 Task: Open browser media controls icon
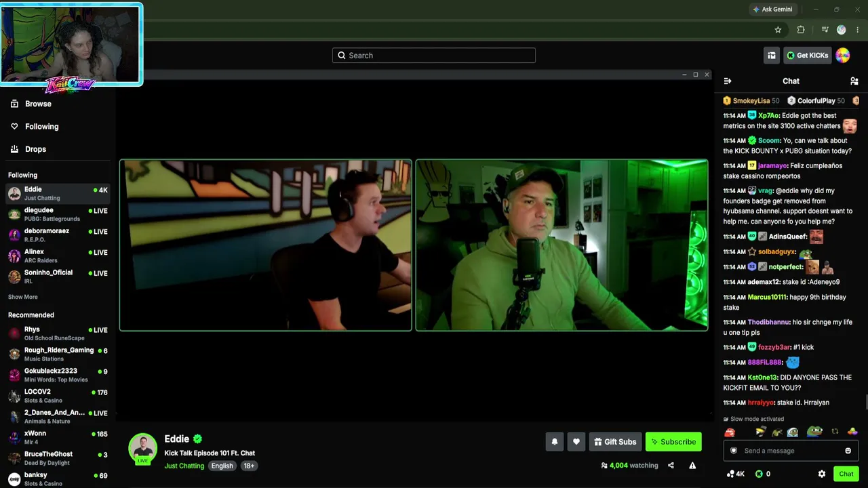(x=825, y=30)
